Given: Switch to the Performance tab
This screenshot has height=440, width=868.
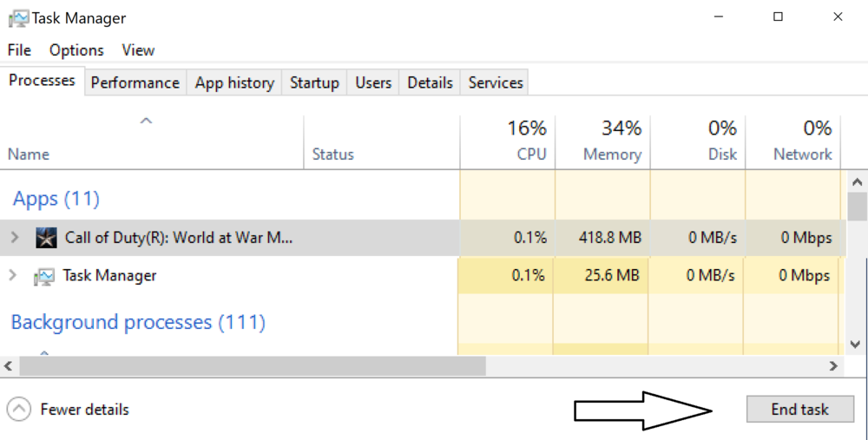Looking at the screenshot, I should 135,82.
